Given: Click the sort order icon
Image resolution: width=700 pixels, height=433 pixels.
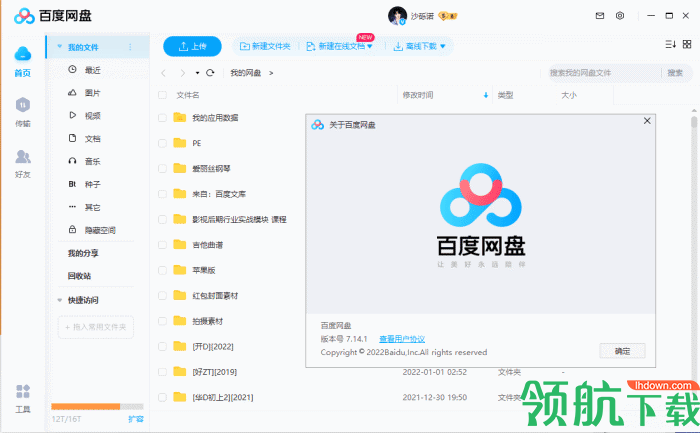Looking at the screenshot, I should (x=671, y=44).
